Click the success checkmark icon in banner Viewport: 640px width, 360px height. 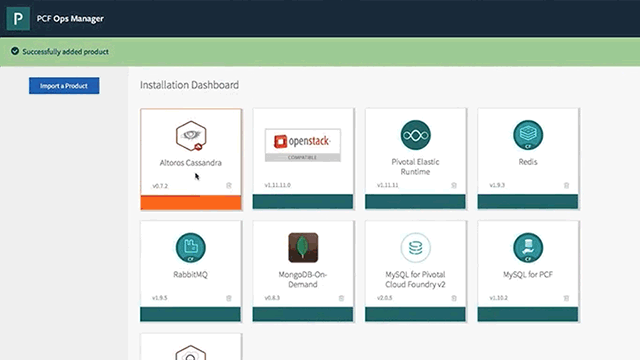click(x=15, y=51)
